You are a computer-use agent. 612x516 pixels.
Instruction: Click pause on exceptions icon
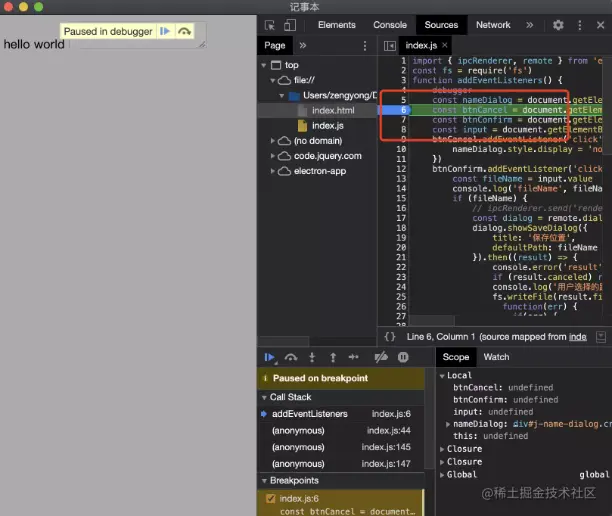coord(404,357)
